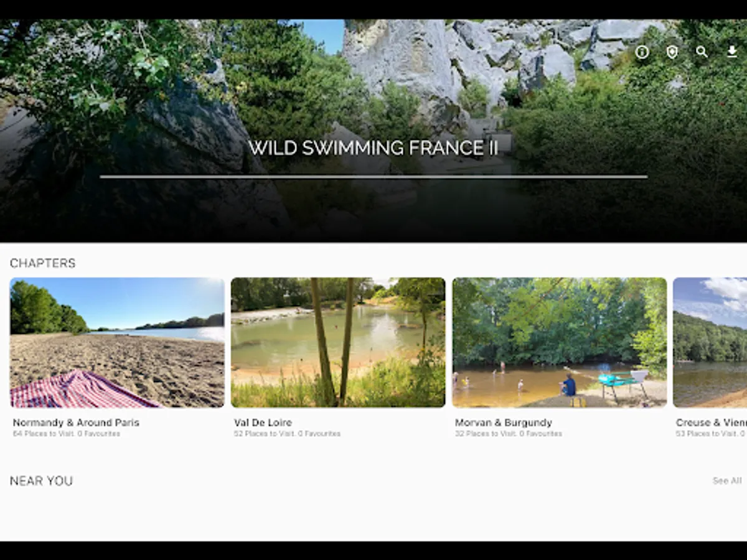Open search with magnifier icon

point(702,52)
